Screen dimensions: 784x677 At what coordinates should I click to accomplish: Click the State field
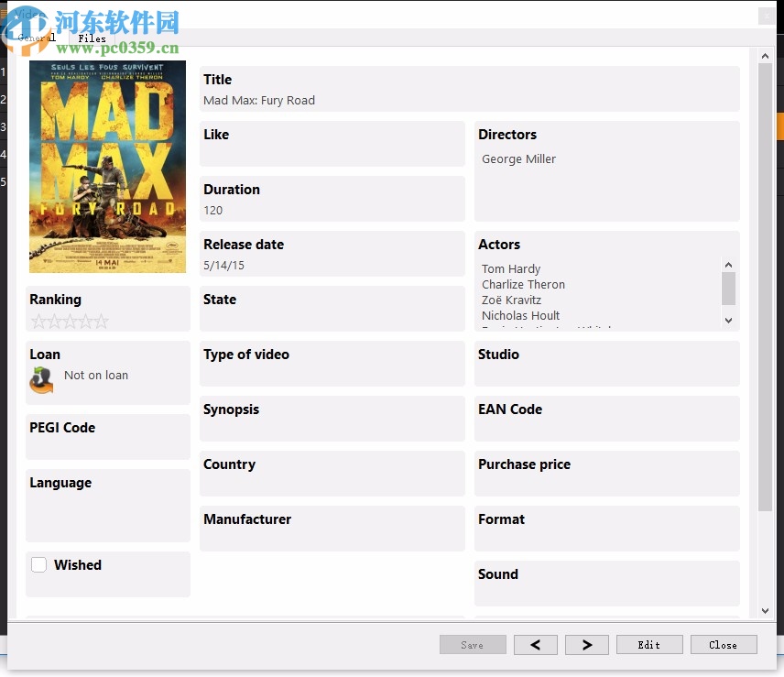[x=332, y=309]
